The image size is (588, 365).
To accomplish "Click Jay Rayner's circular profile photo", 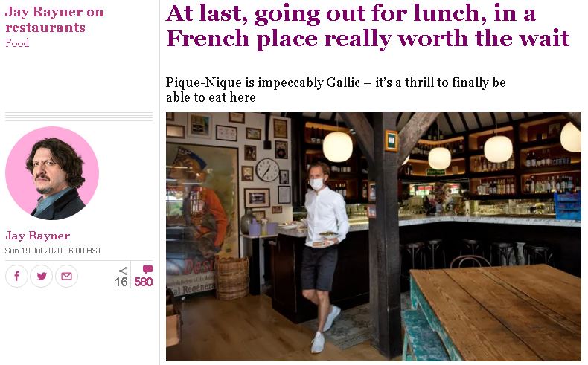I will tap(52, 173).
